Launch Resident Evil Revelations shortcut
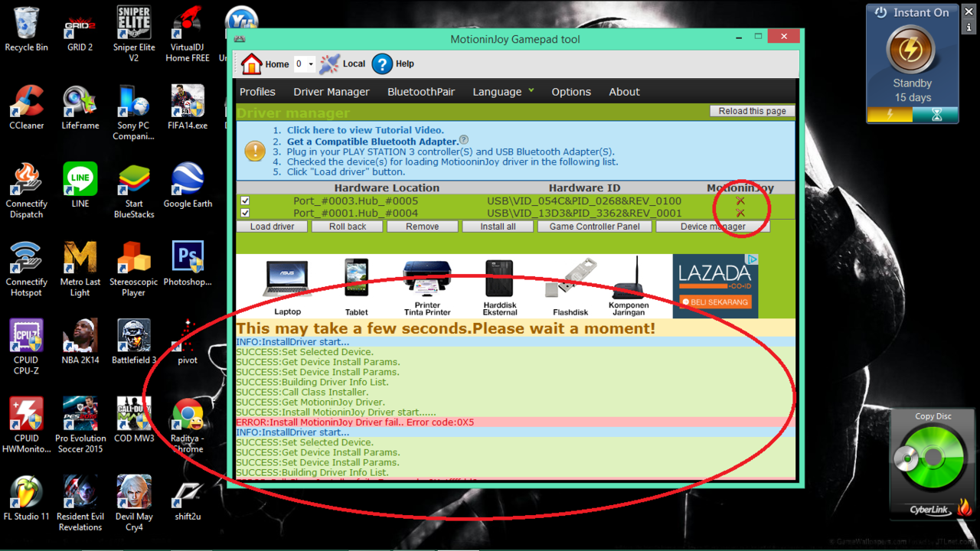980x551 pixels. 80,503
